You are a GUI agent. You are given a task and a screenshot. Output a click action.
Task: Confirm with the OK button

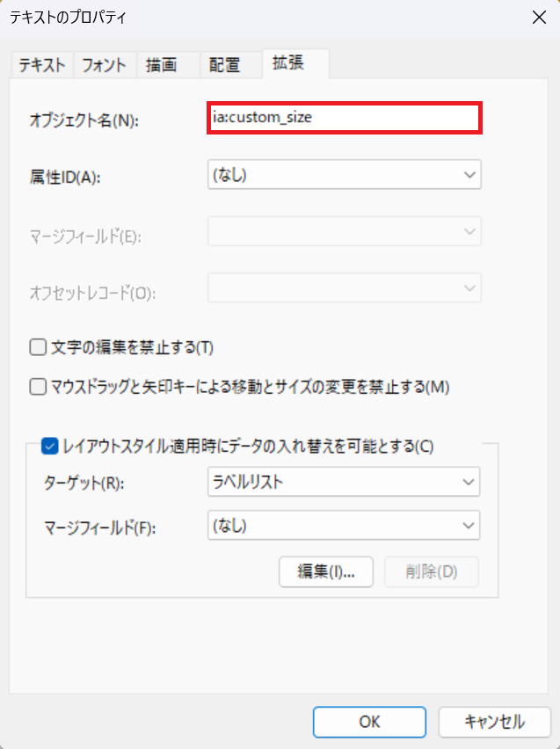(370, 722)
